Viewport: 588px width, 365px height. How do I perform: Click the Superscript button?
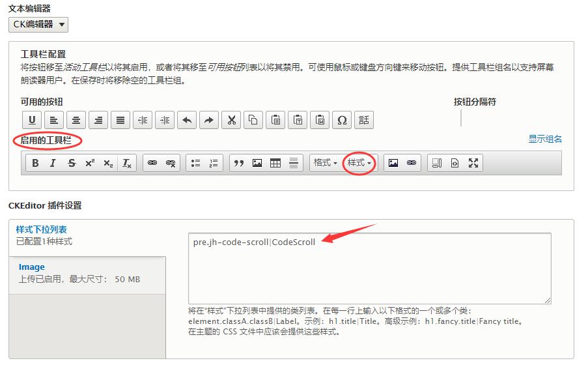pyautogui.click(x=90, y=163)
